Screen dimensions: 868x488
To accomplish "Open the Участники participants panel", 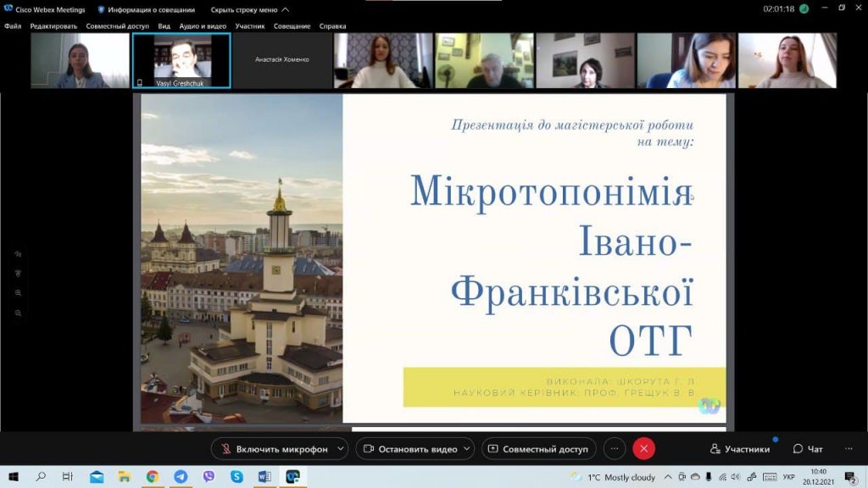I will pyautogui.click(x=741, y=449).
